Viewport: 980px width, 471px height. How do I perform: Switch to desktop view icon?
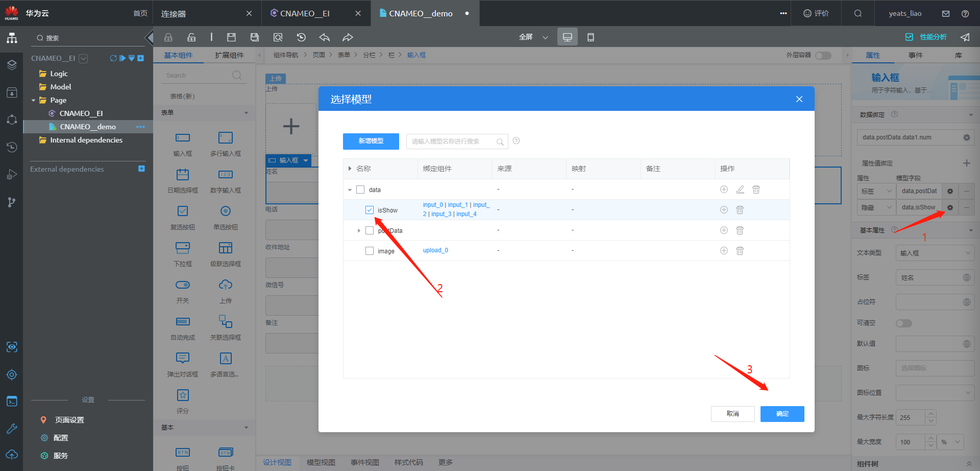(568, 37)
